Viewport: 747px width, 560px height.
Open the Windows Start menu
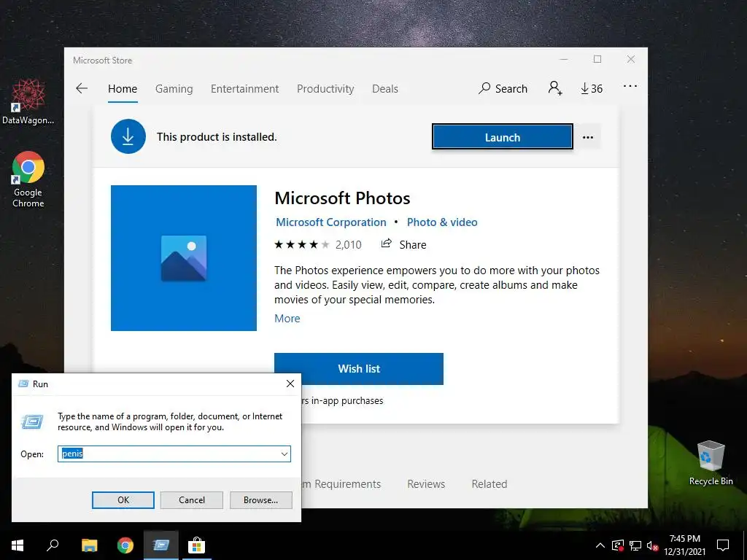pos(18,545)
